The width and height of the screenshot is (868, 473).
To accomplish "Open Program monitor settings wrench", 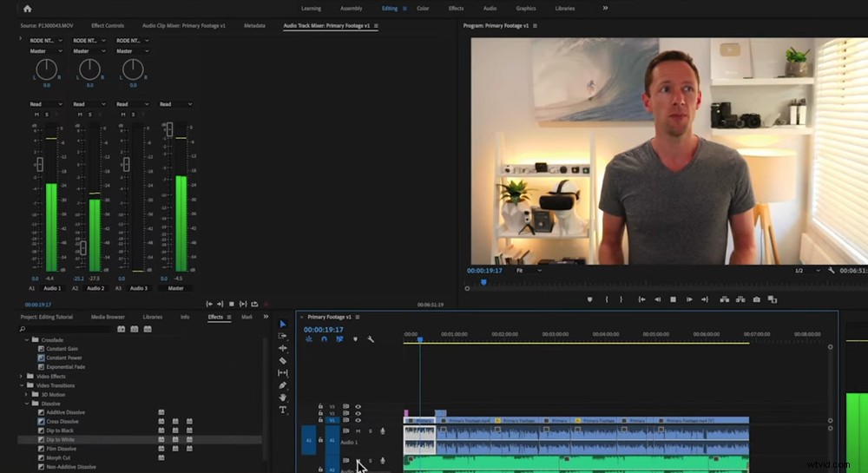I will pyautogui.click(x=831, y=271).
